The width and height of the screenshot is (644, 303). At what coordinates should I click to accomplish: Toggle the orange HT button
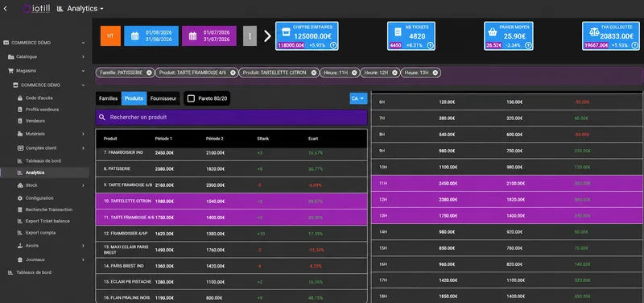point(110,35)
